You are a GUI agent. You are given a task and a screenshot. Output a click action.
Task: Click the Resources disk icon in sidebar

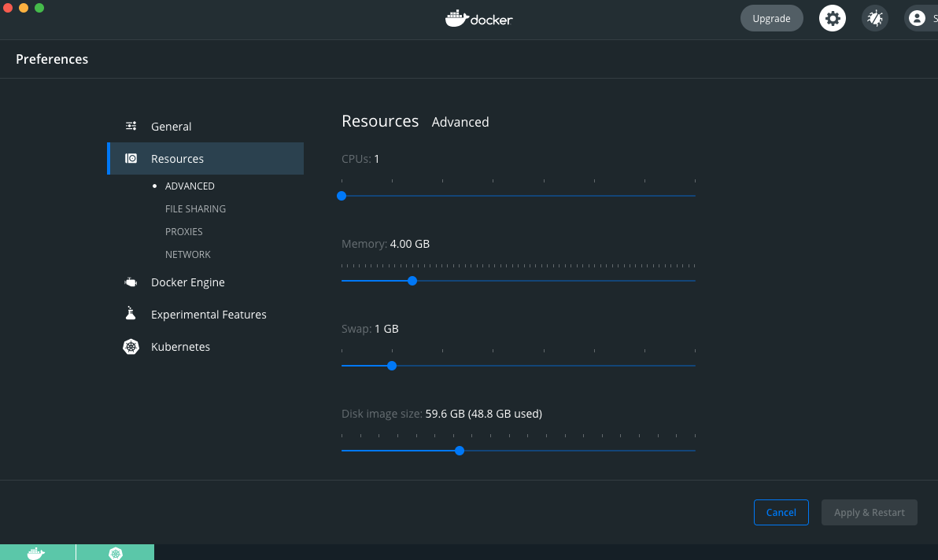tap(131, 158)
